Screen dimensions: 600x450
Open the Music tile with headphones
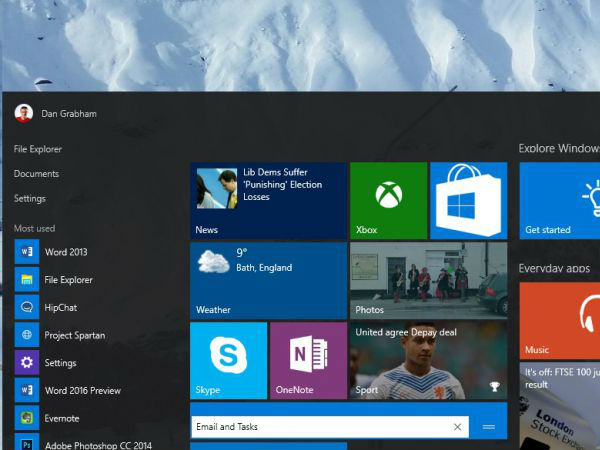[560, 320]
